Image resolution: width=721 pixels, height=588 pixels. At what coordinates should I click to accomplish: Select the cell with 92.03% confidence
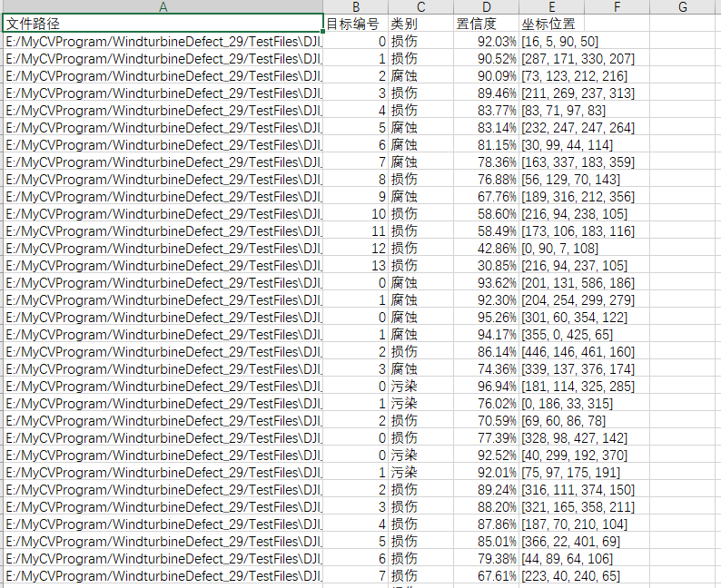pos(487,42)
